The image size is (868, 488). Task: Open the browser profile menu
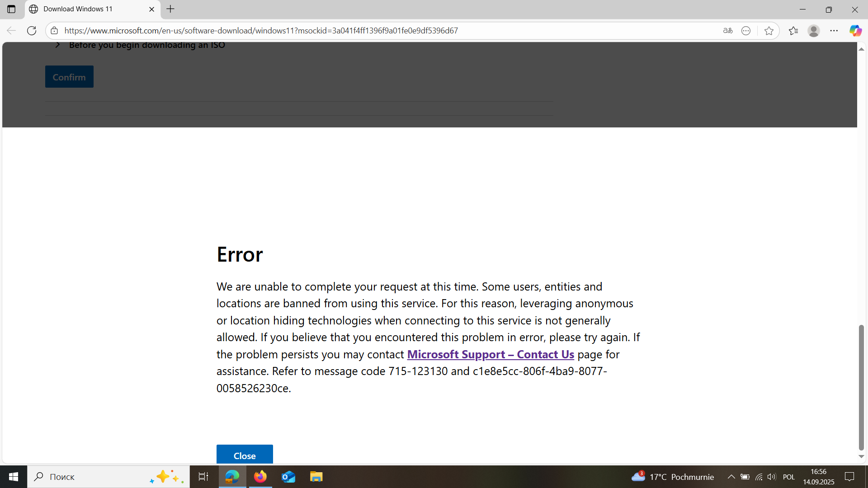(814, 31)
